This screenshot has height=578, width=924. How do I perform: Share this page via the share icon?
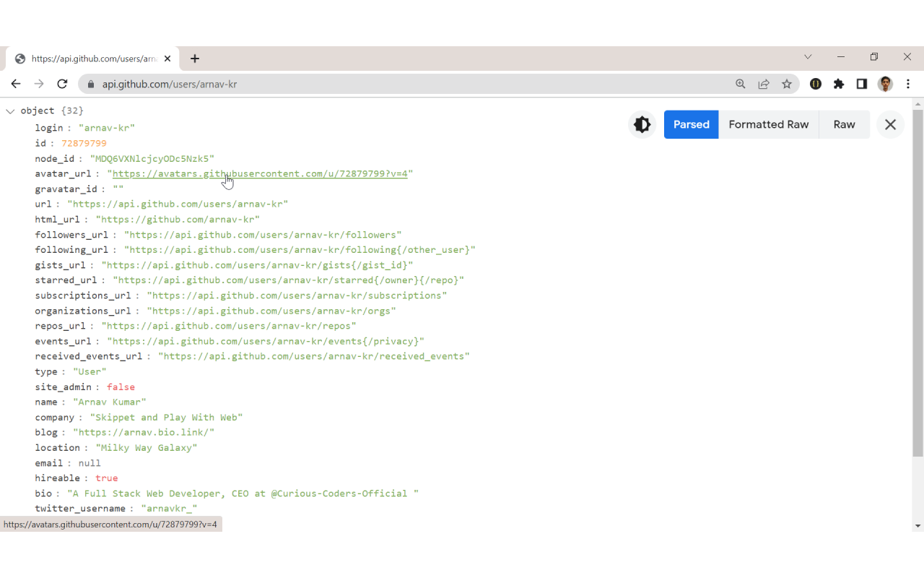point(764,84)
